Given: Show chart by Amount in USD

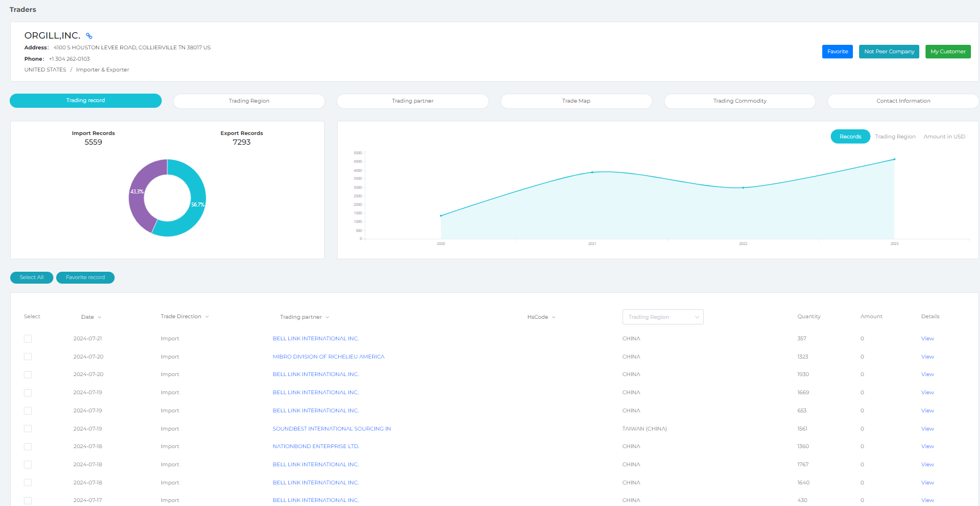Looking at the screenshot, I should 944,137.
